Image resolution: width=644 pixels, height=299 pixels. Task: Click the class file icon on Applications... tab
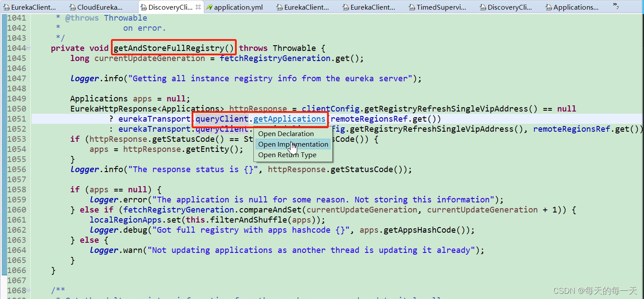point(548,7)
